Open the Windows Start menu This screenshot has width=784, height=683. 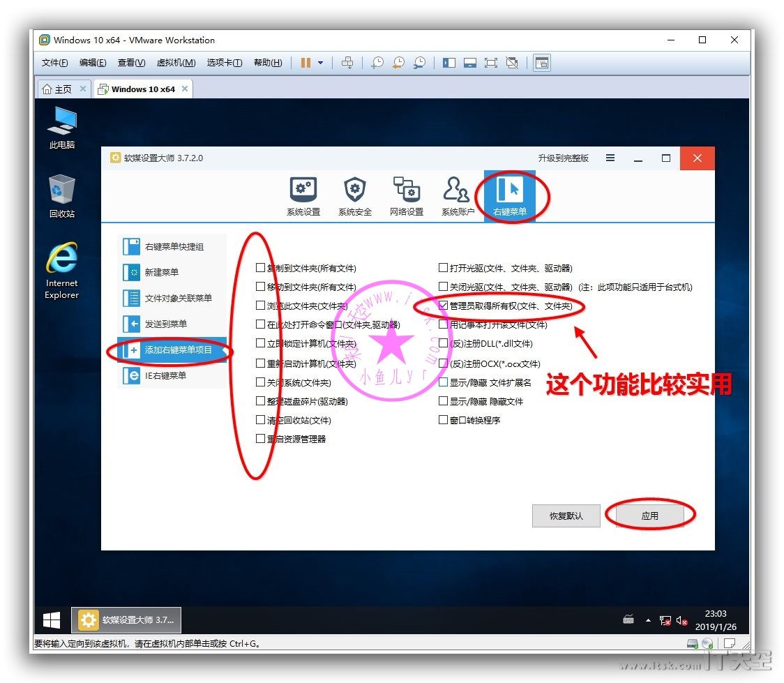pyautogui.click(x=52, y=620)
